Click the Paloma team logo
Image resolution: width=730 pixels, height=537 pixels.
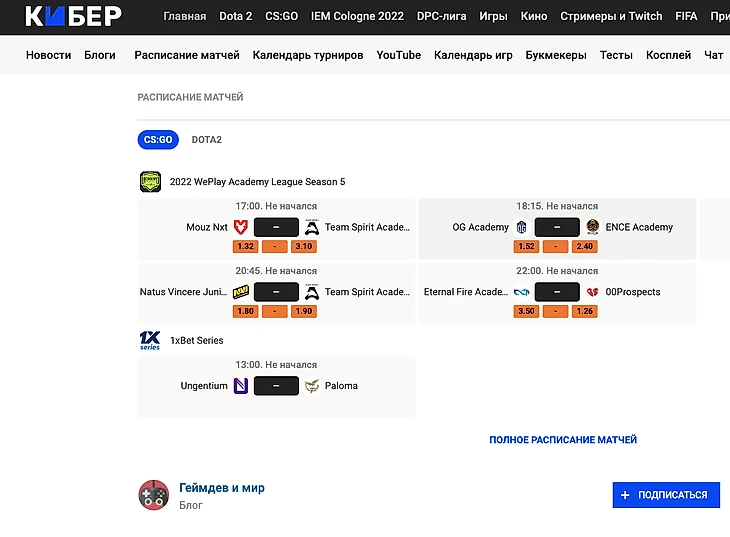pyautogui.click(x=312, y=386)
